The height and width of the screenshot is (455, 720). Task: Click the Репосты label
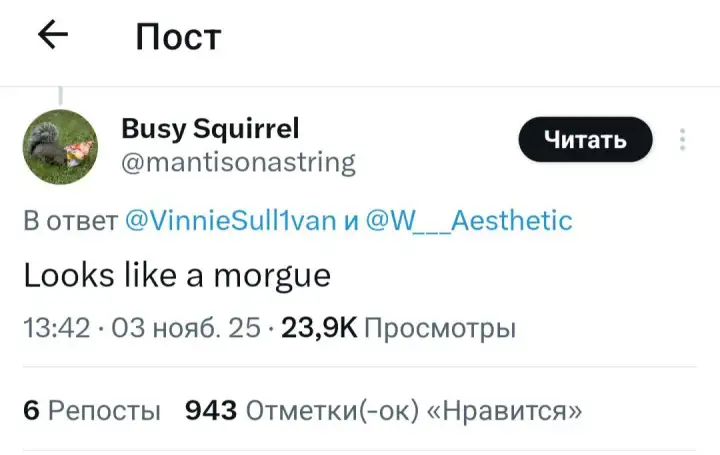coord(104,410)
